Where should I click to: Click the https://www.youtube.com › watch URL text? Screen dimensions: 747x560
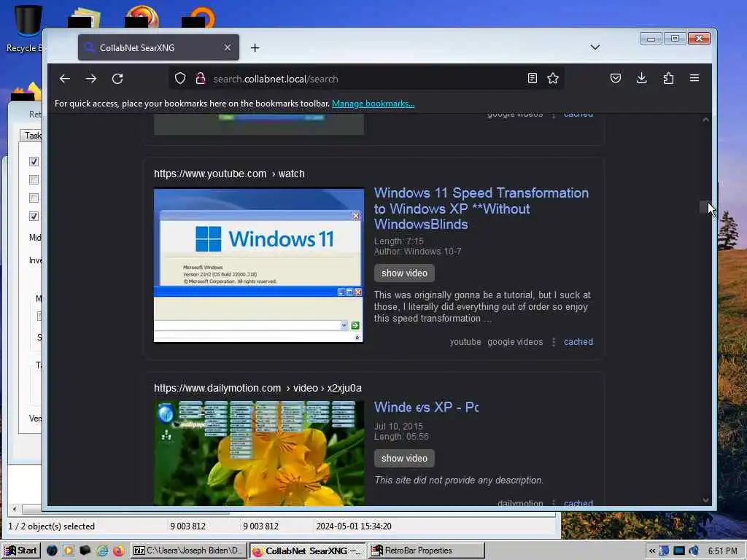coord(229,174)
